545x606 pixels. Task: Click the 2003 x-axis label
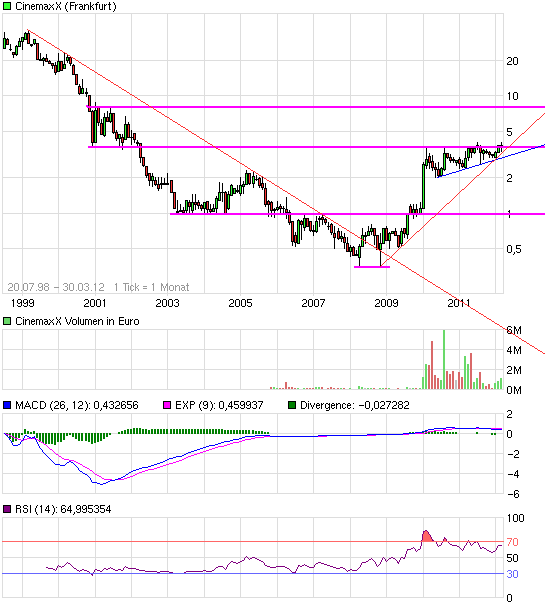(x=167, y=303)
